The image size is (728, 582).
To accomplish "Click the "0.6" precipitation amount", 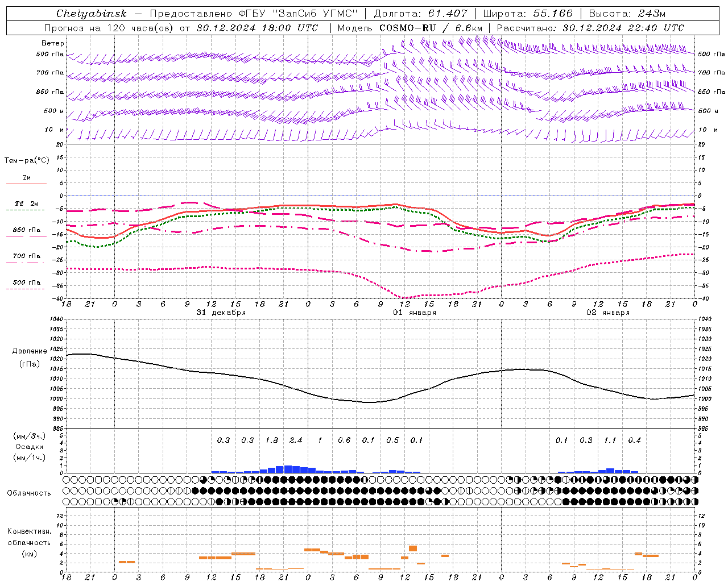I will [344, 440].
